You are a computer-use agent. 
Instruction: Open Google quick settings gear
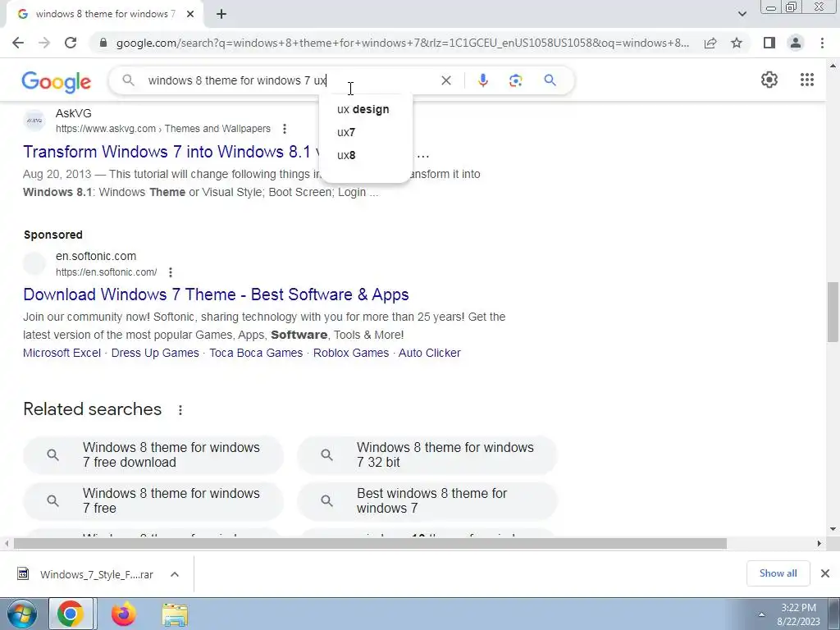[x=769, y=80]
